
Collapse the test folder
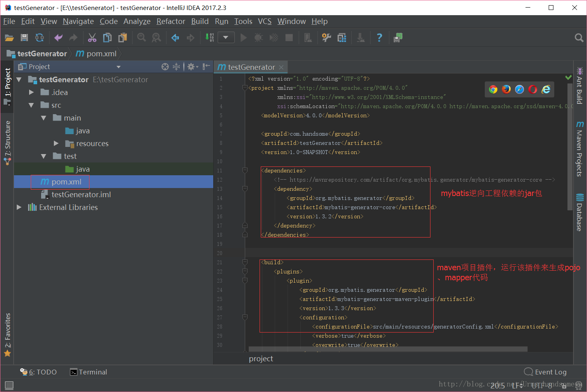[44, 156]
